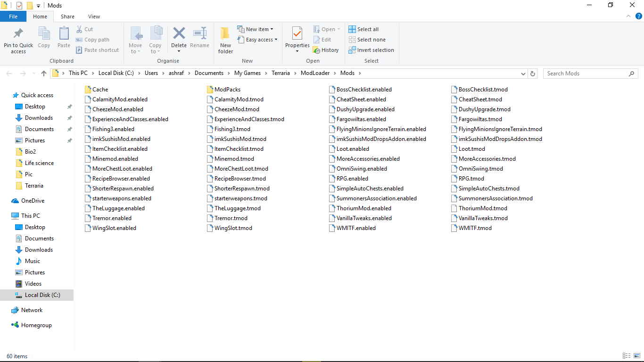The image size is (644, 362).
Task: Click the Copy icon in Clipboard group
Action: tap(44, 34)
